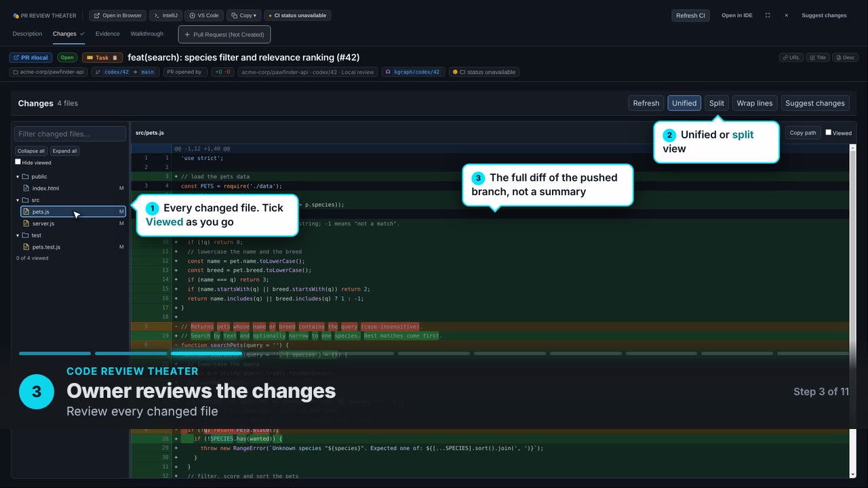The height and width of the screenshot is (488, 868).
Task: Click the Refresh CI button
Action: coord(690,15)
